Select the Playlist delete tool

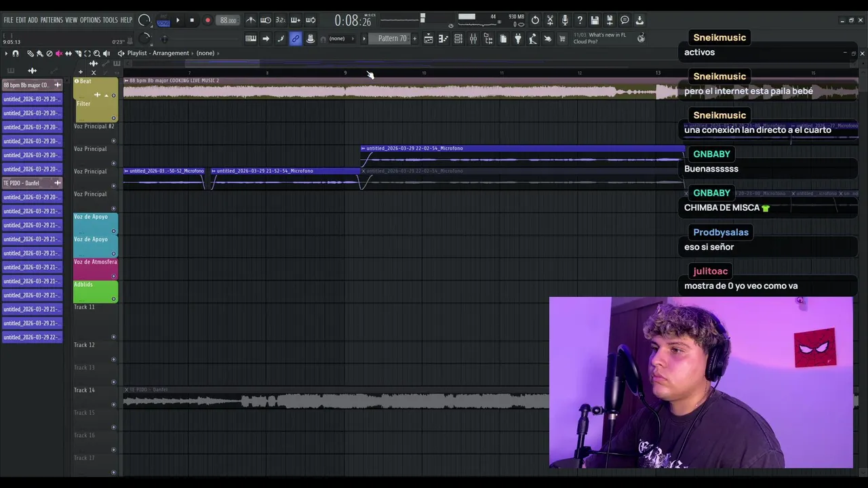click(x=50, y=53)
